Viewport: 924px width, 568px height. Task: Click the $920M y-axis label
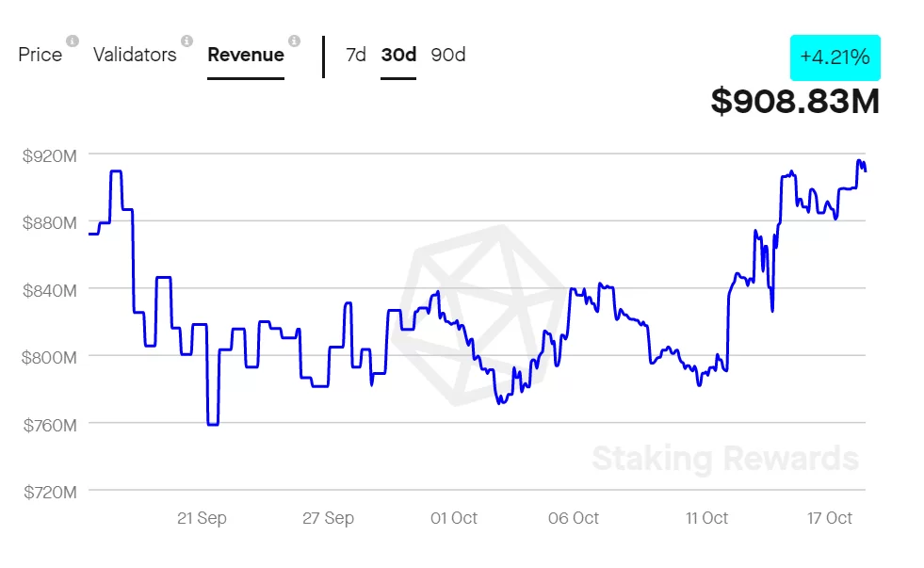(x=49, y=155)
